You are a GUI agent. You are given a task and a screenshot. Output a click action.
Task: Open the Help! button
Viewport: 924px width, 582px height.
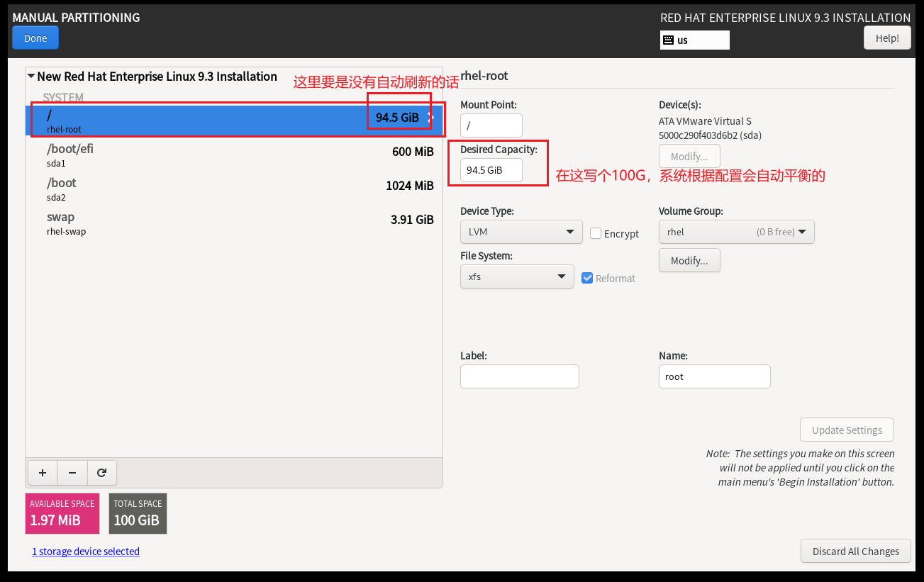pyautogui.click(x=887, y=38)
